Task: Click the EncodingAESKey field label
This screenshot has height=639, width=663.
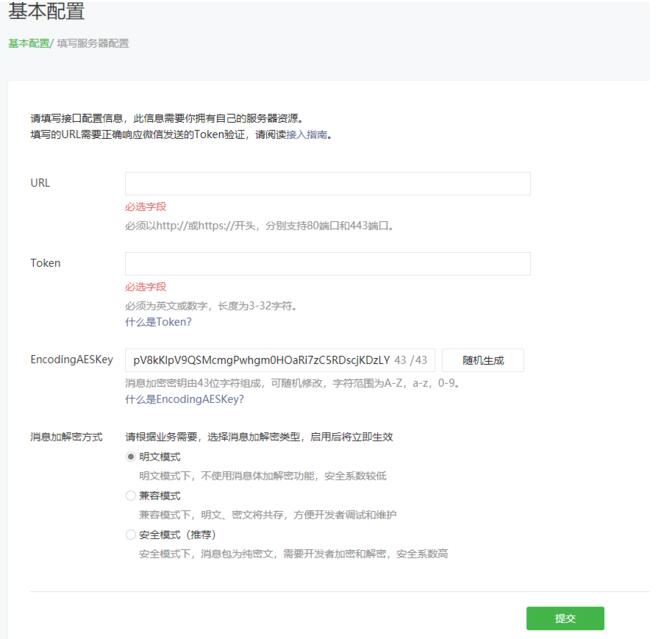Action: click(x=72, y=359)
